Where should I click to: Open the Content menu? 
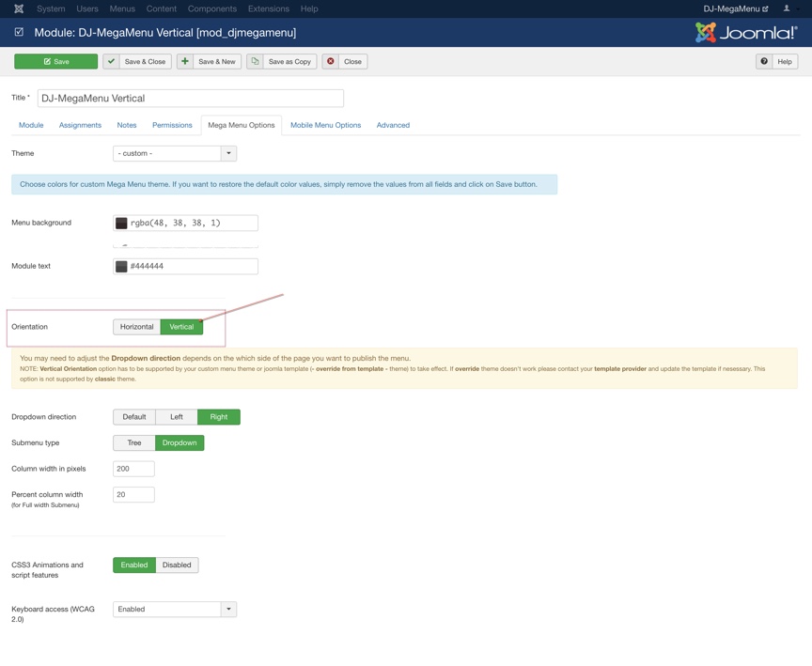[x=161, y=8]
